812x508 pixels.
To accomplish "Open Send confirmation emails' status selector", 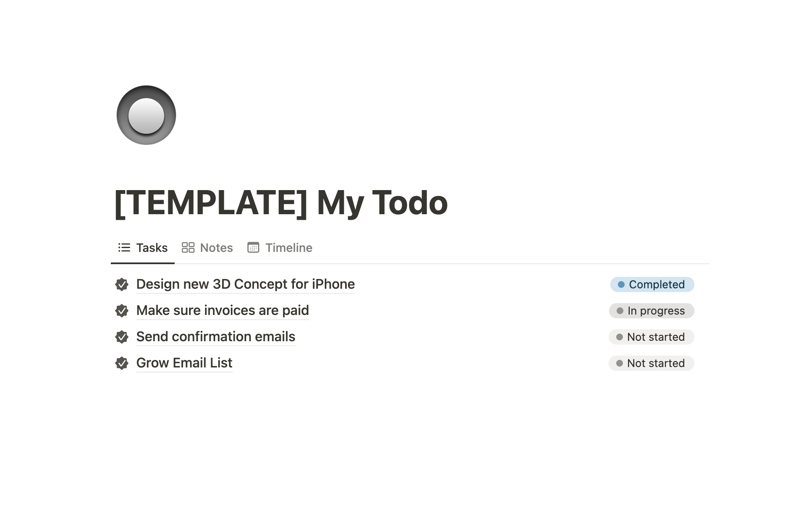I will [x=651, y=337].
